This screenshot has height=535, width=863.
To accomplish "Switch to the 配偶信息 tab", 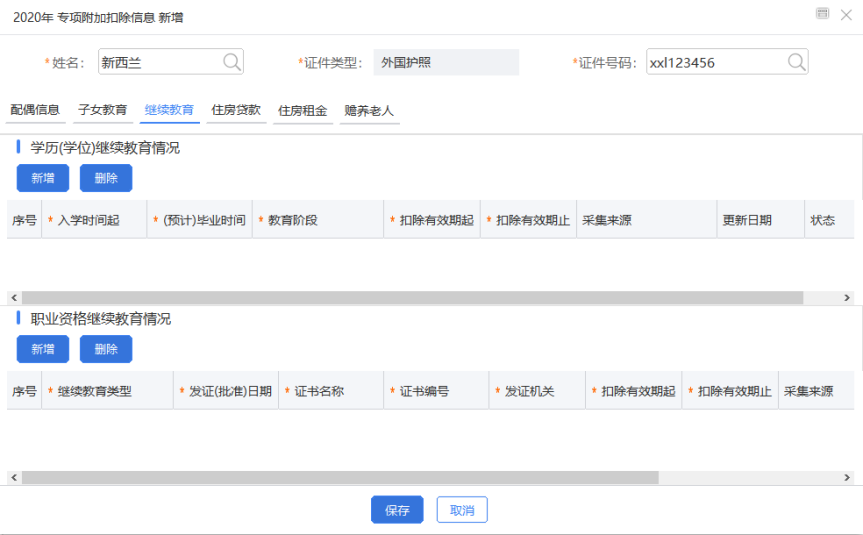I will tap(35, 110).
